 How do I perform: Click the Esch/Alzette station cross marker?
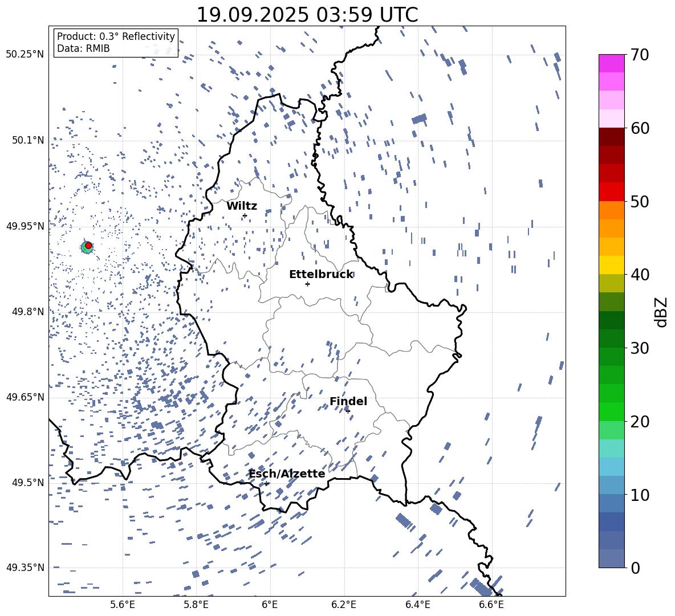[266, 483]
